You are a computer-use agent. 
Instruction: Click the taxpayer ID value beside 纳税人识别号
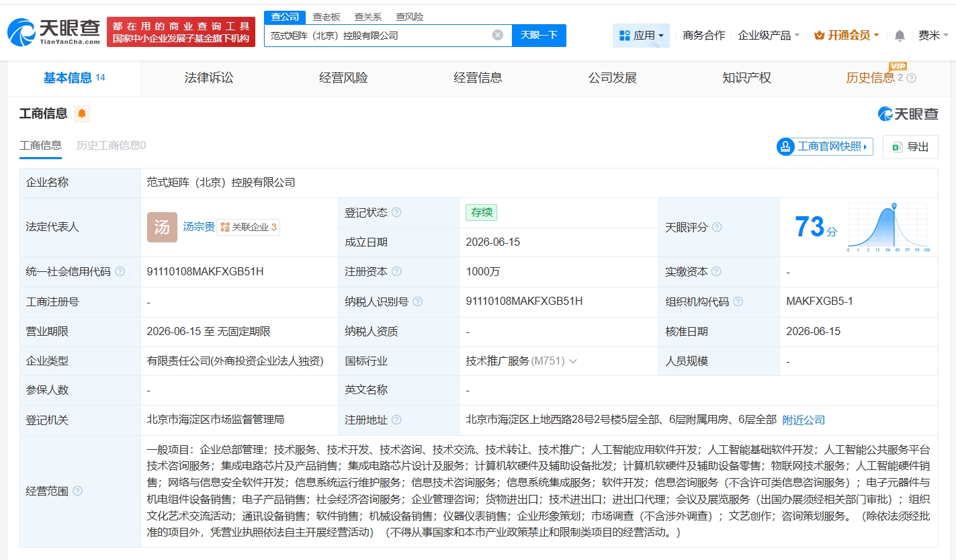524,301
